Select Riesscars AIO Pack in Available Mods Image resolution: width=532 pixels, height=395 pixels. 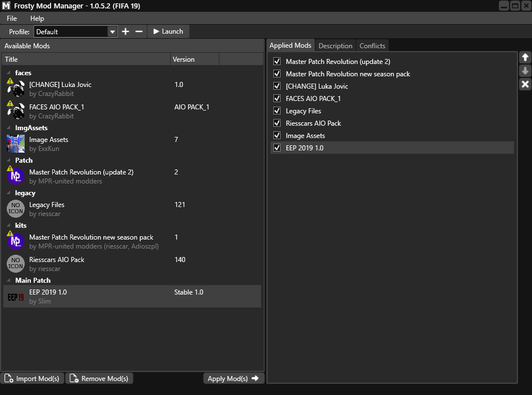click(x=132, y=264)
